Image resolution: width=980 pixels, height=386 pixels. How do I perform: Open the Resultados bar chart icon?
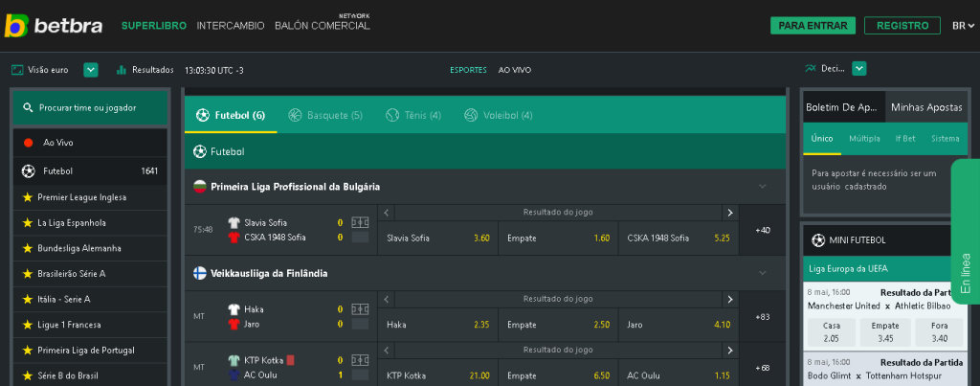pos(122,70)
